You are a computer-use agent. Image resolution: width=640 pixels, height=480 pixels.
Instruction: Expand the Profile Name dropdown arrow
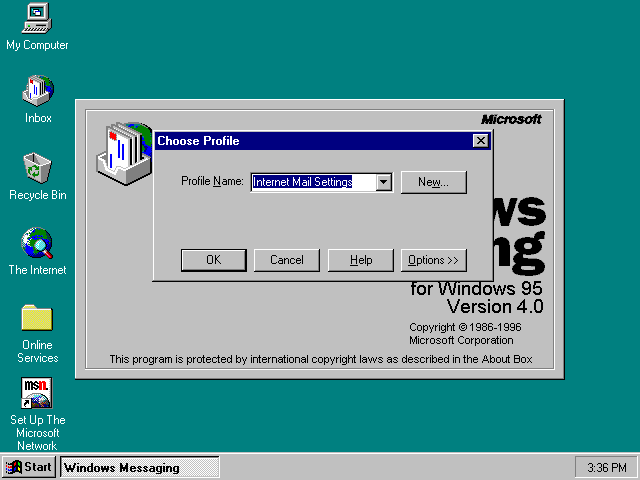[x=384, y=182]
